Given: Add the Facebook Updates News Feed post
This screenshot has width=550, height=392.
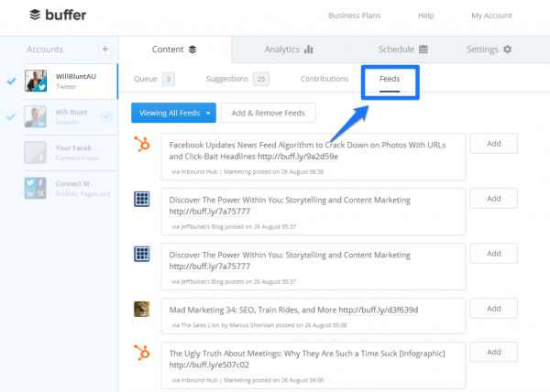Looking at the screenshot, I should coord(493,144).
